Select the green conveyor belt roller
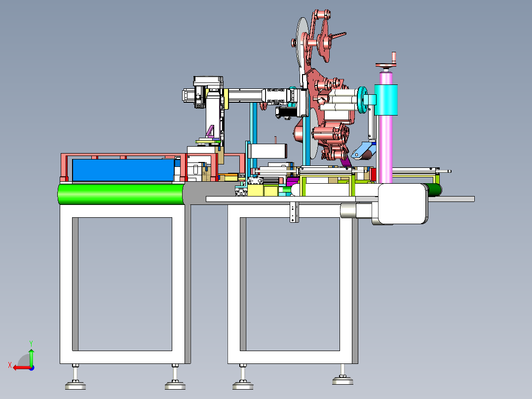Viewport: 532px width, 399px height. [x=121, y=194]
